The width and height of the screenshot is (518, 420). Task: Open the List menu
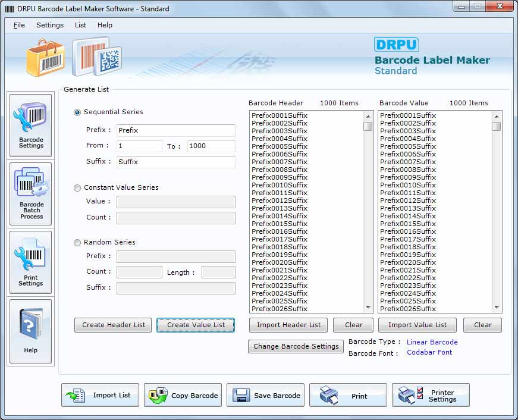(x=80, y=25)
